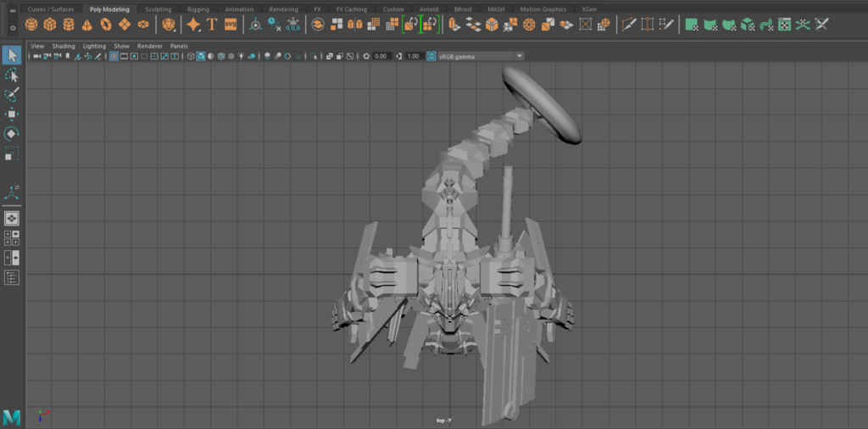The height and width of the screenshot is (429, 868).
Task: Open the viewport Renderer menu
Action: coord(150,46)
